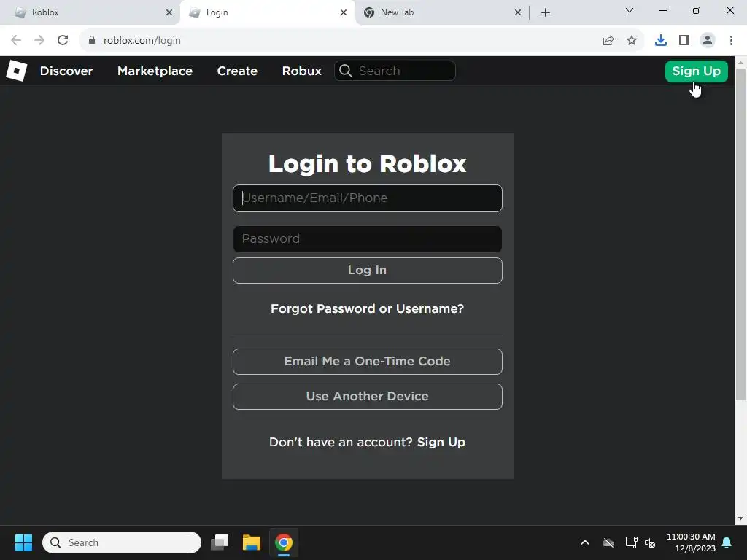This screenshot has height=560, width=747.
Task: Open the Create page
Action: point(237,71)
